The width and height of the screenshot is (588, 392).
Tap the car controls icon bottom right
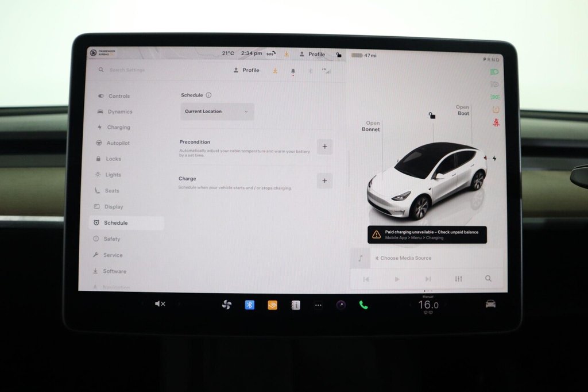[490, 303]
